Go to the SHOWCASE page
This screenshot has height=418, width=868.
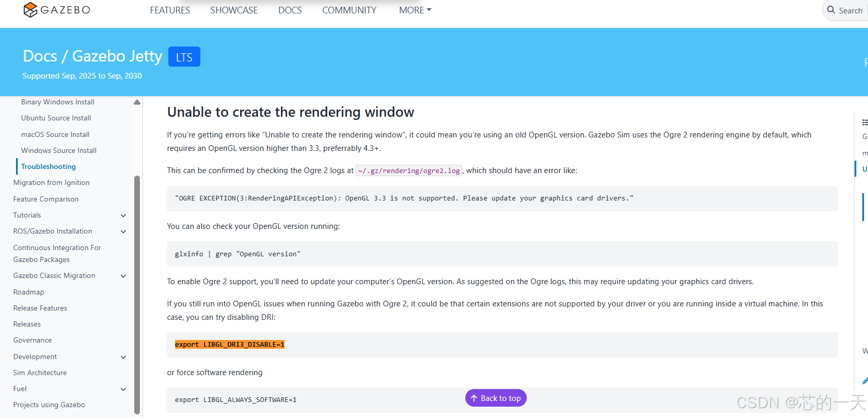click(x=234, y=10)
